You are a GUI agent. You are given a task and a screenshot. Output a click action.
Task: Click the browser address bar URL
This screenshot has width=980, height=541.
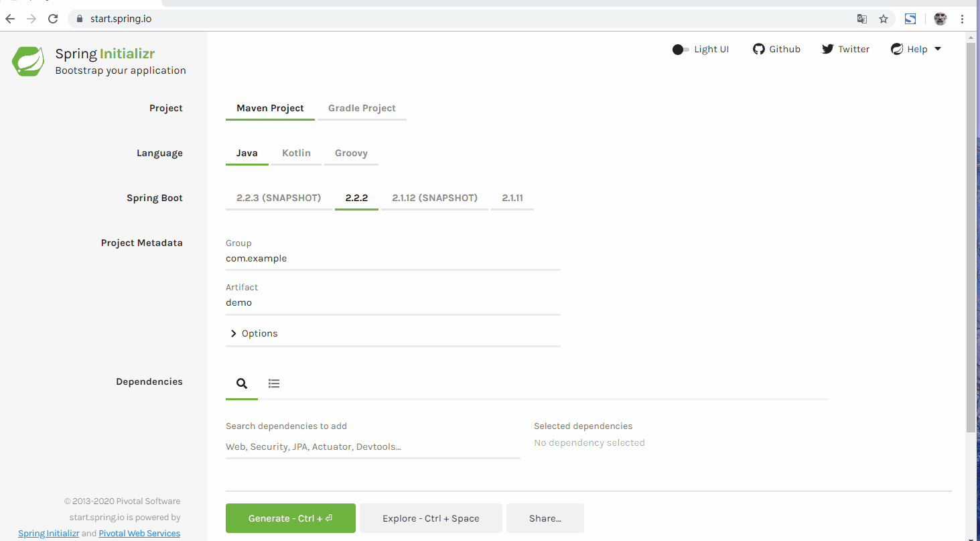121,19
